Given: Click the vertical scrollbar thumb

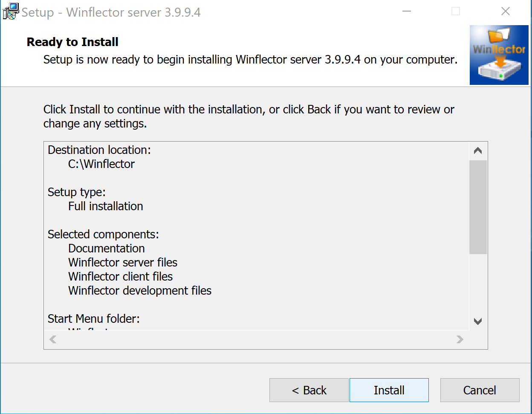Looking at the screenshot, I should coord(478,207).
